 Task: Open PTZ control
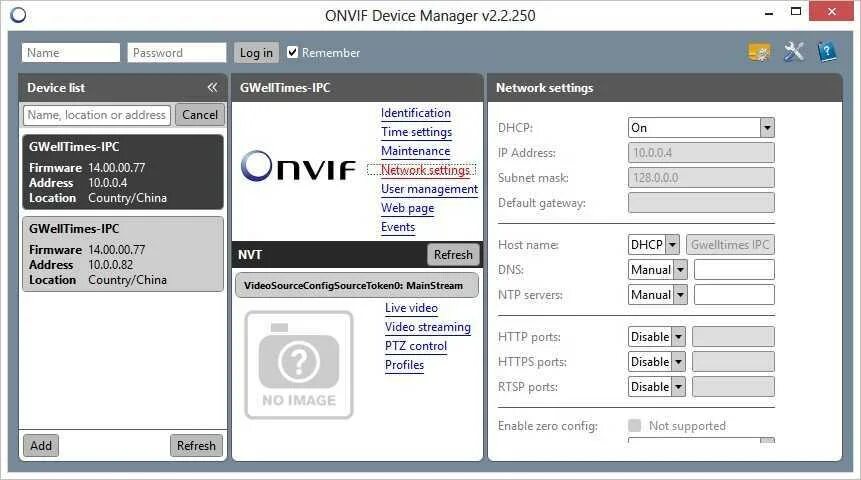[416, 346]
